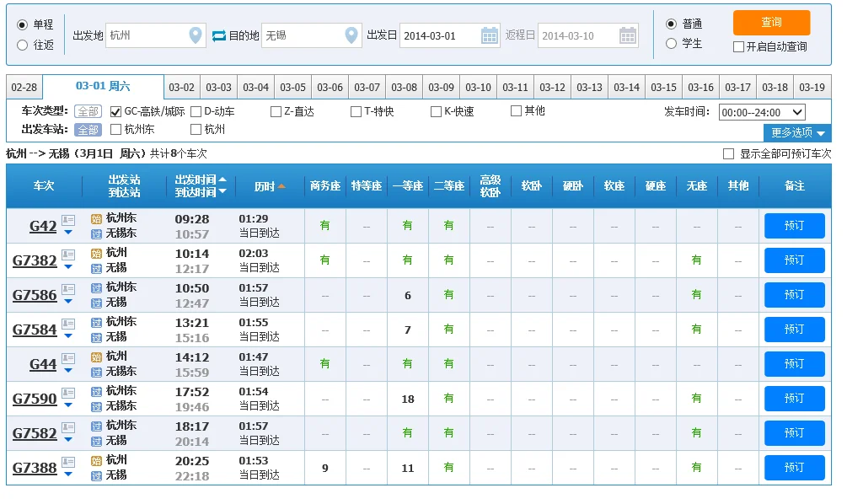Open the departure date calendar icon

coord(489,35)
